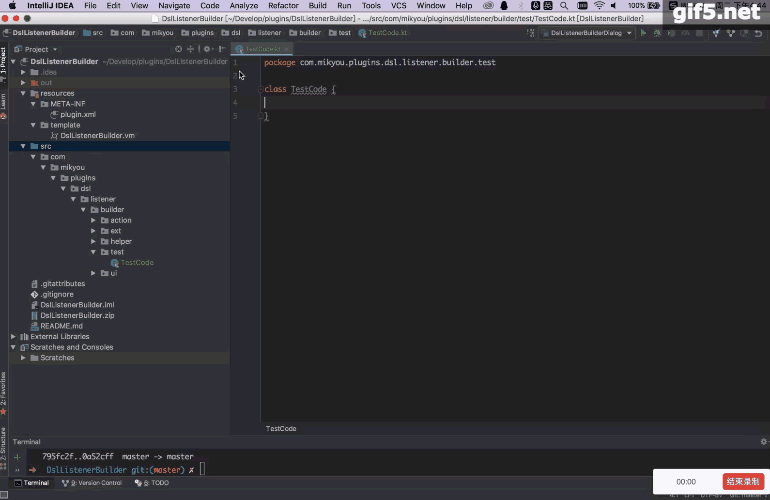The image size is (770, 500).
Task: Switch to the Version Control tab
Action: [x=91, y=483]
